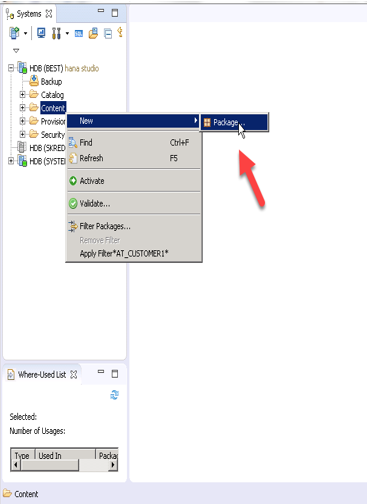Screen dimensions: 367x504
Task: Click the horizontal scrollbar right arrow
Action: [x=113, y=465]
